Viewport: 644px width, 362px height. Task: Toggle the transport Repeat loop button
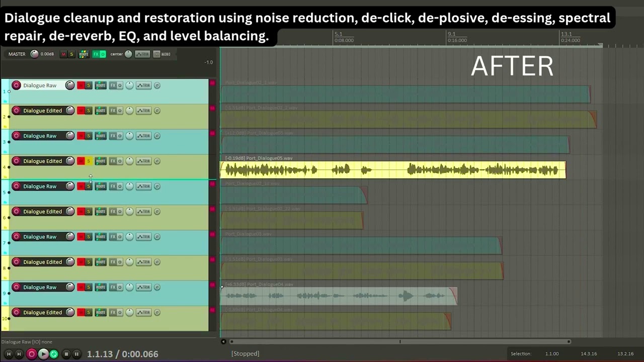[x=54, y=354]
